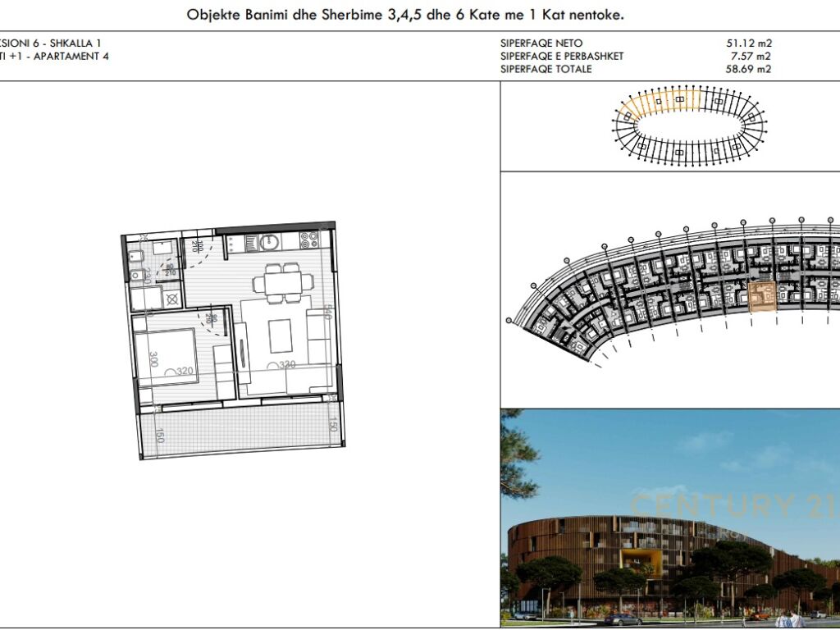Click the oval building key plan
The image size is (840, 630).
click(x=689, y=126)
